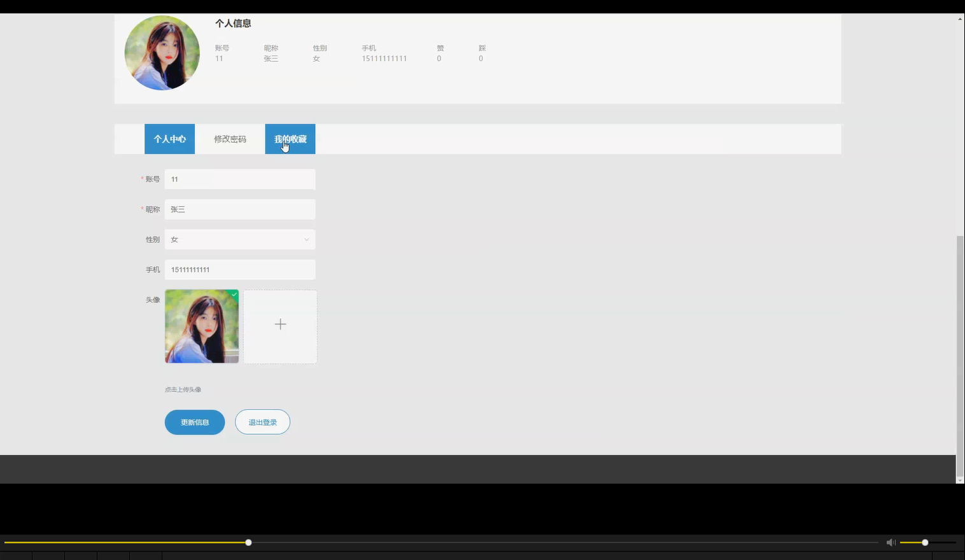Click the yellow video progress bar
The width and height of the screenshot is (965, 560).
click(127, 542)
